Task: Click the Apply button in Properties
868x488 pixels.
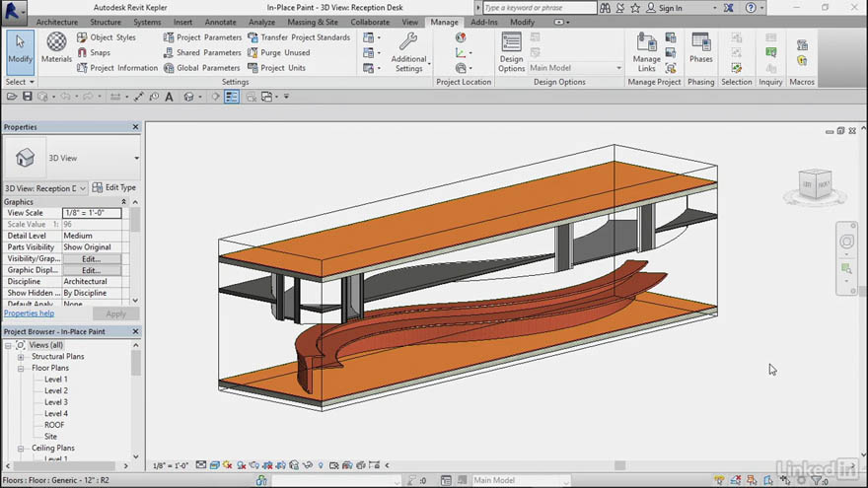Action: [x=115, y=314]
